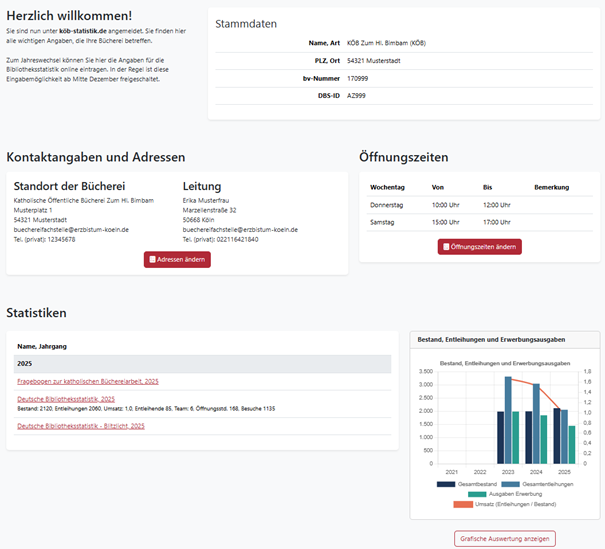
Task: Click the bv-Nummer value 170999
Action: coord(358,79)
